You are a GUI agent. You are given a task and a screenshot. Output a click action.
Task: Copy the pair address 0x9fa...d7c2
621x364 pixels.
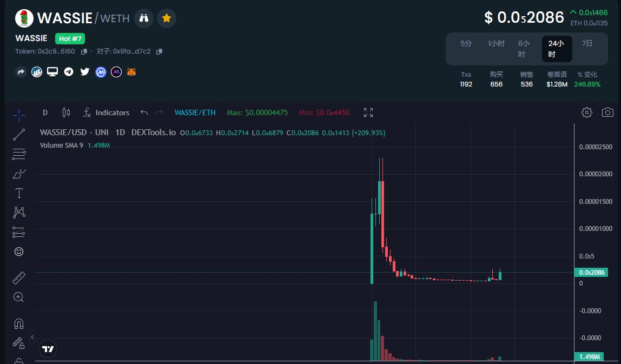click(159, 51)
